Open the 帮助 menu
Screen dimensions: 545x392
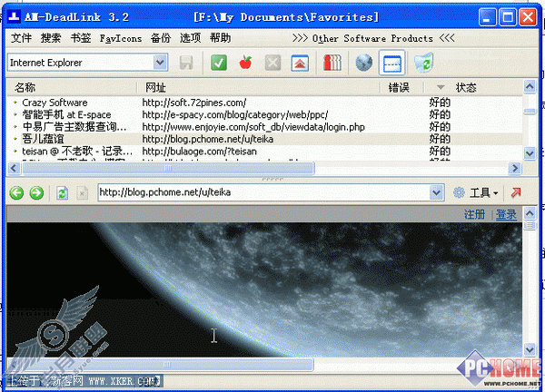click(x=220, y=38)
